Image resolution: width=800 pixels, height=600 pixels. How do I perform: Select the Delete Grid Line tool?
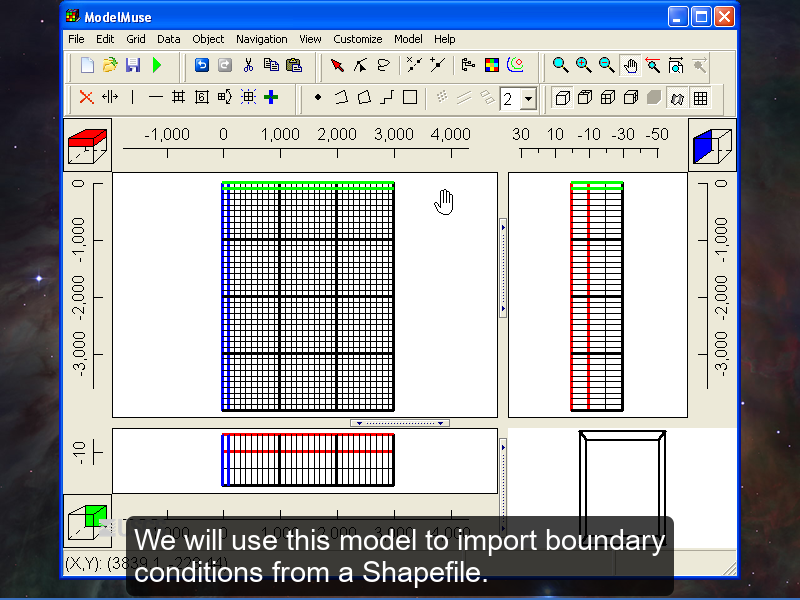[x=87, y=97]
